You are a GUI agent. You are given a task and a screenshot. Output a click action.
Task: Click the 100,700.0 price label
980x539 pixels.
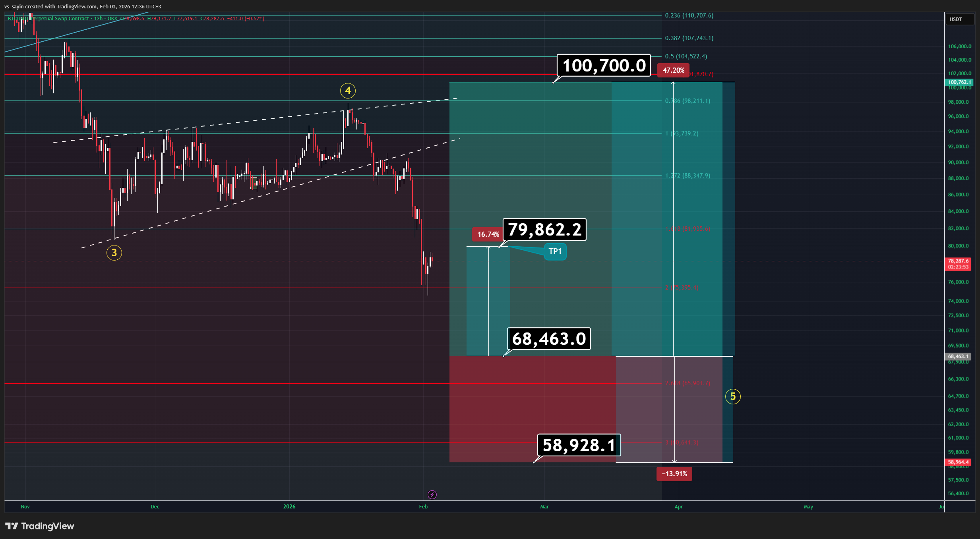click(x=604, y=66)
